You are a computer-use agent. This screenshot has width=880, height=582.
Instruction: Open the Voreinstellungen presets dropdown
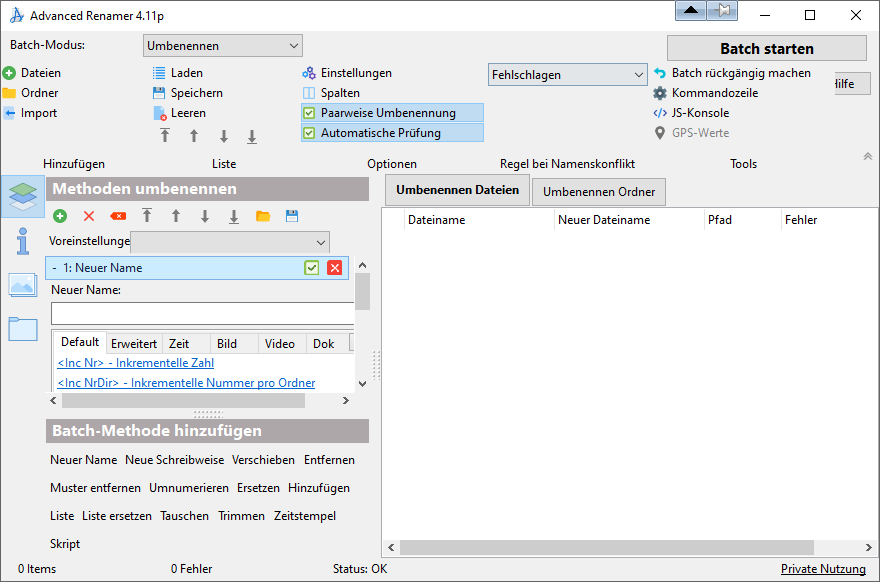point(230,242)
